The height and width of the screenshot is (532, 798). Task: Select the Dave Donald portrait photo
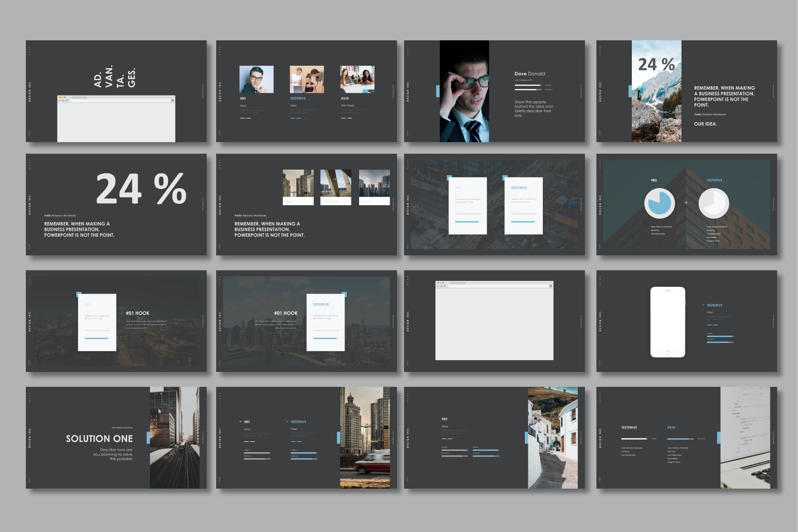[x=464, y=91]
